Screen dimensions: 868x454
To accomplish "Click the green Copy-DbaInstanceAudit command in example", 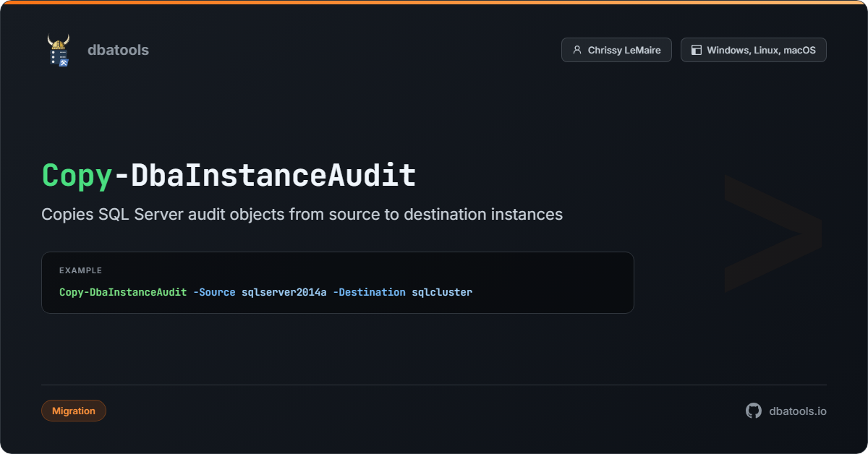I will point(123,292).
